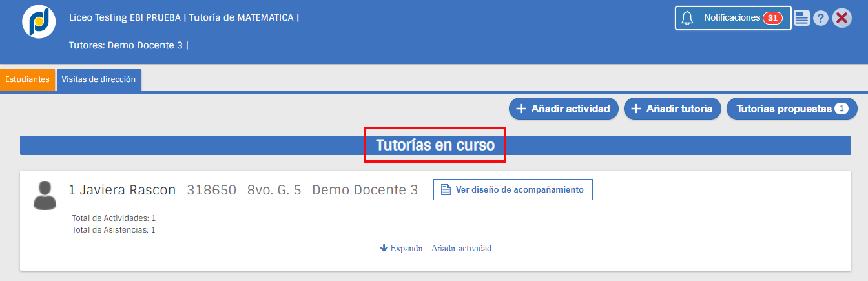Click the red 31 notifications badge
The height and width of the screenshot is (281, 868).
pyautogui.click(x=772, y=18)
